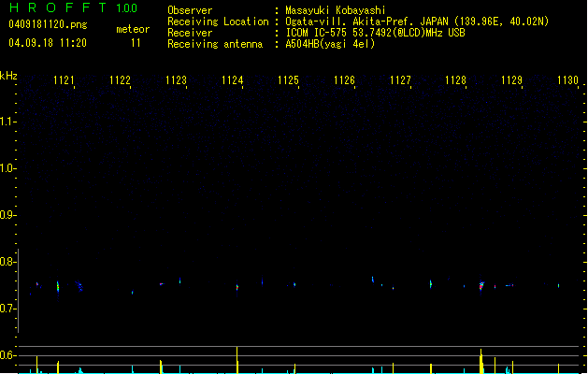This screenshot has width=588, height=374.
Task: Click the 0.7 kHz axis label
Action: tap(7, 309)
